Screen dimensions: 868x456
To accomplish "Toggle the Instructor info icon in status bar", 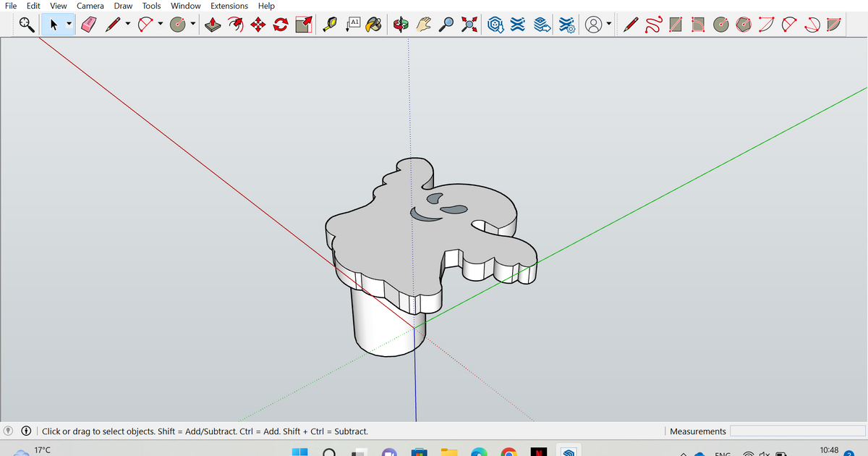I will (25, 431).
